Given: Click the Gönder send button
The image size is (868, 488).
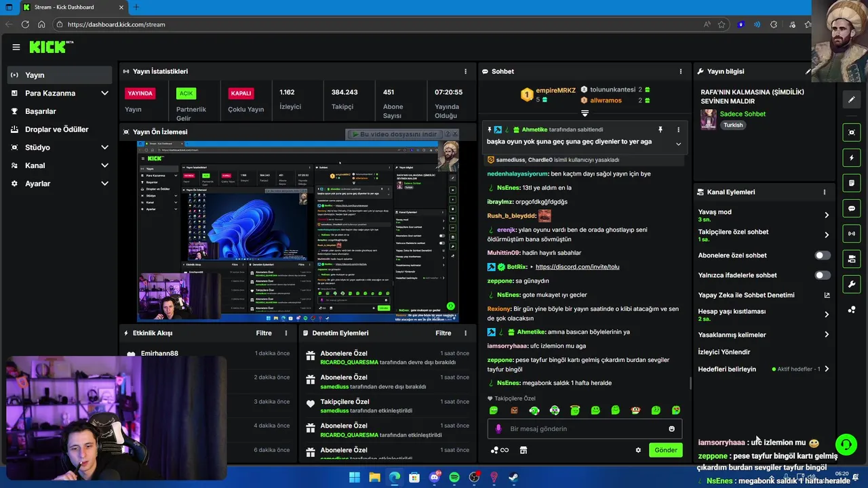Looking at the screenshot, I should pos(665,450).
